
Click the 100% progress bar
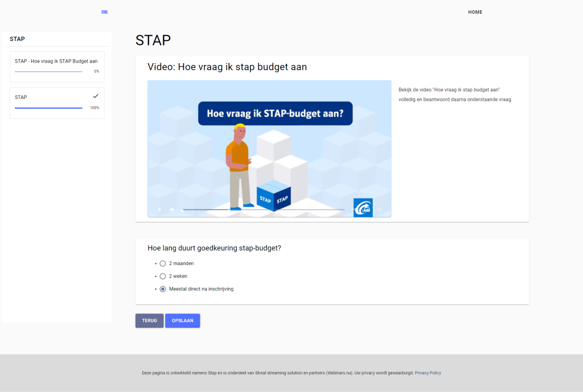pos(49,108)
